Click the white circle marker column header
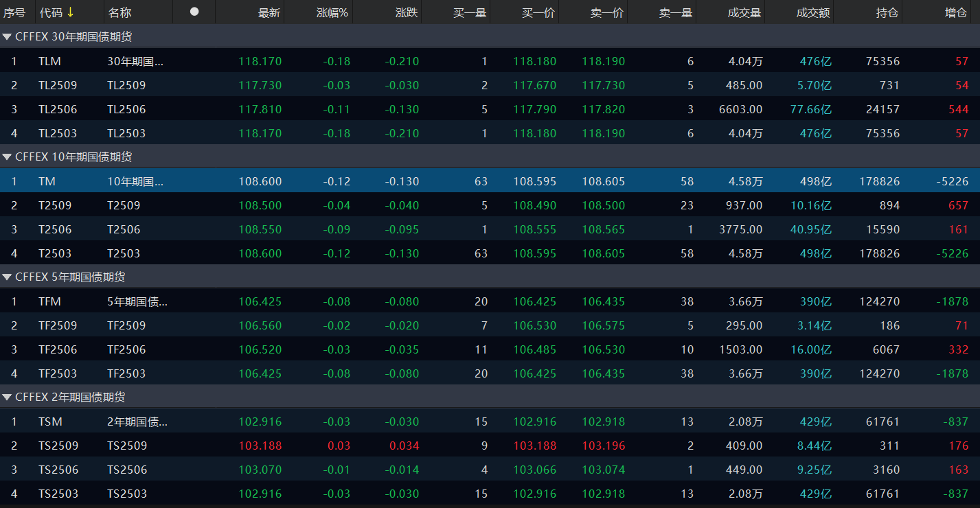 coord(194,12)
